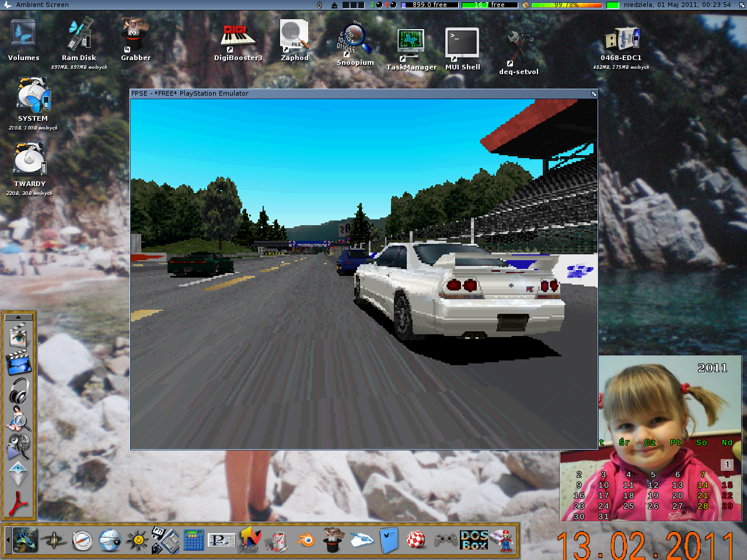Click the solid green indicator box in top bar
Image resolution: width=747 pixels, height=560 pixels.
tap(612, 5)
